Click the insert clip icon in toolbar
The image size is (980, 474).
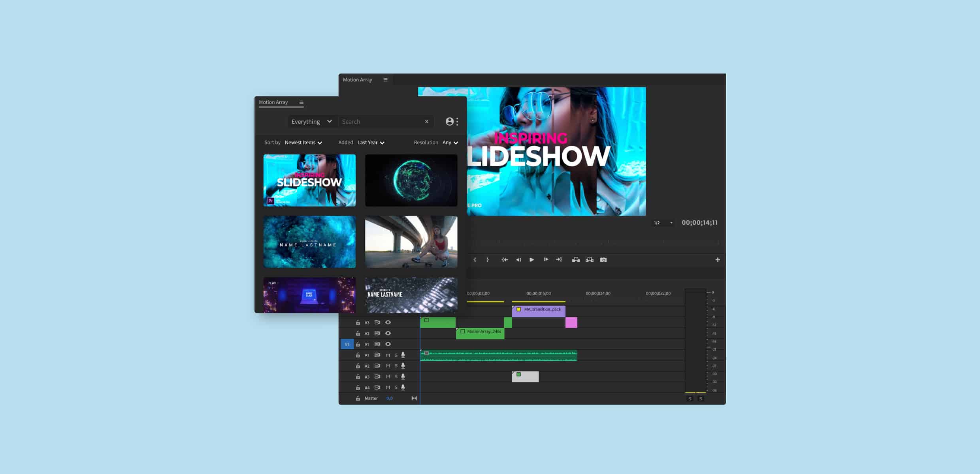click(576, 260)
